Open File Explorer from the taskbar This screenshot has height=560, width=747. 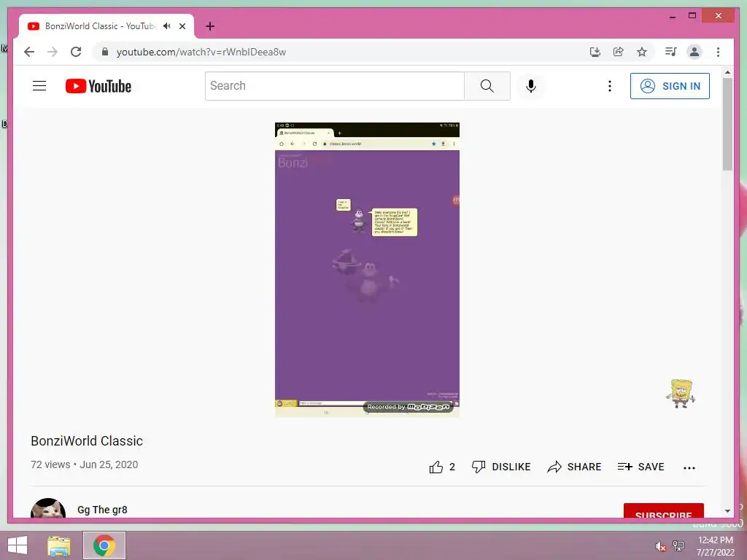59,545
